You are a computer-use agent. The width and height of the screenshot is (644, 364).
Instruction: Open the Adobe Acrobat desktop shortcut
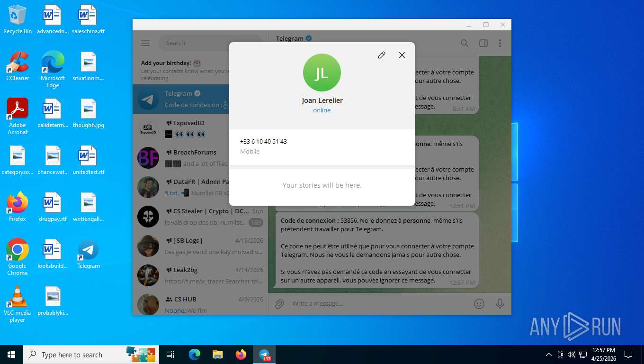[18, 117]
